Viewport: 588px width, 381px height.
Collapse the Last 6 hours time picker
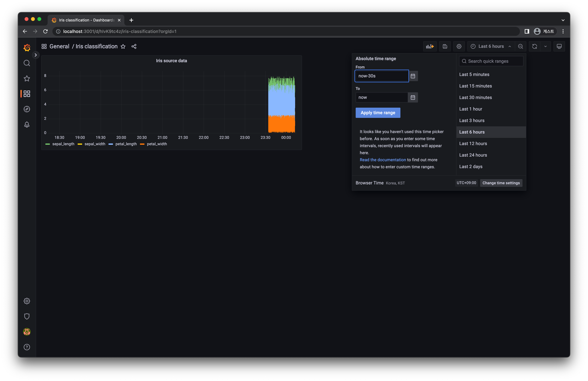(491, 47)
